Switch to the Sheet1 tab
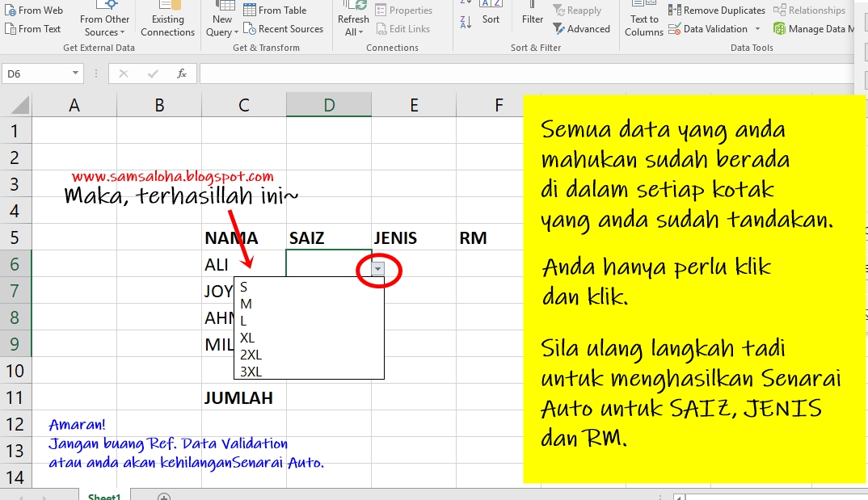868x500 pixels. click(103, 496)
